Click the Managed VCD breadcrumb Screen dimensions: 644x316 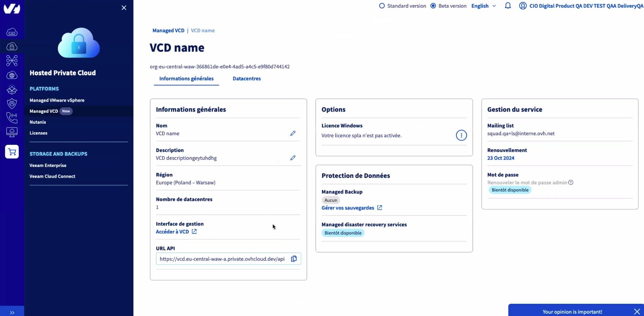pos(168,31)
